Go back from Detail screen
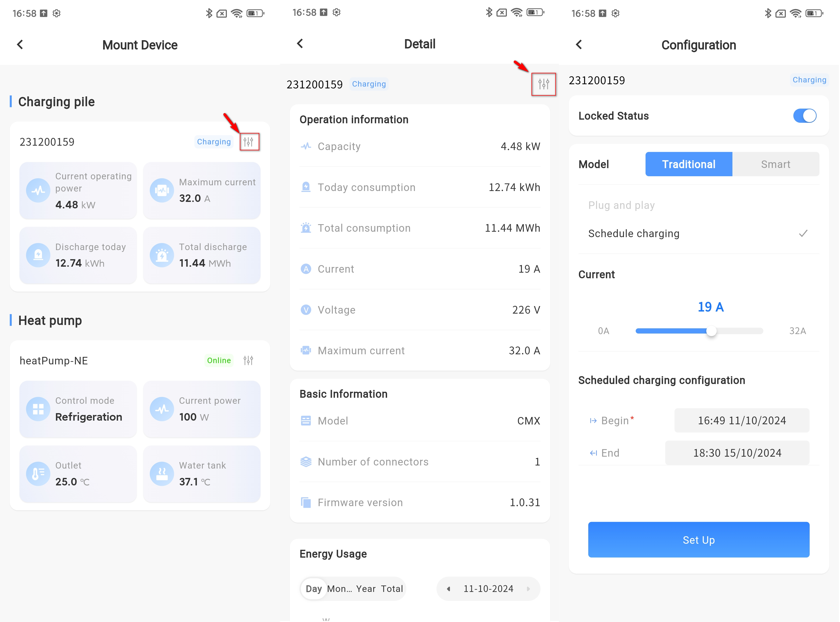Viewport: 840px width, 622px height. pos(300,44)
